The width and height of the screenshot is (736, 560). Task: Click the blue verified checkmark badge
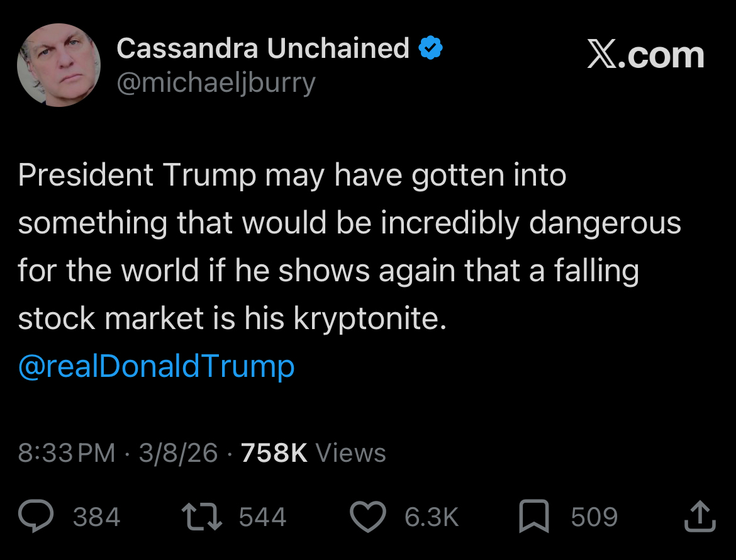[x=430, y=48]
